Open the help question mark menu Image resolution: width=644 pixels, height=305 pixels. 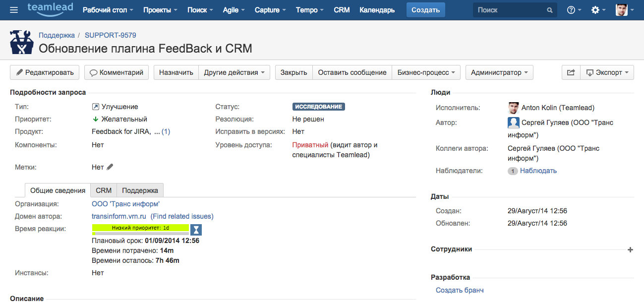click(x=574, y=10)
